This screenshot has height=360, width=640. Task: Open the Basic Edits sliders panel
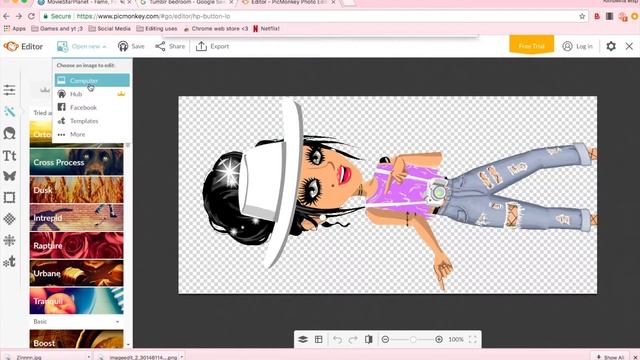[x=9, y=90]
